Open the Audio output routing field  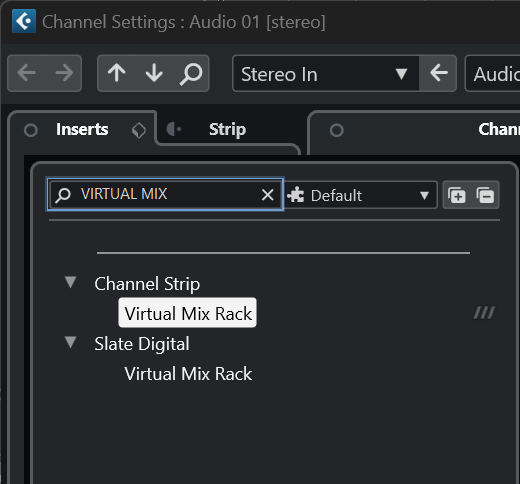[493, 73]
